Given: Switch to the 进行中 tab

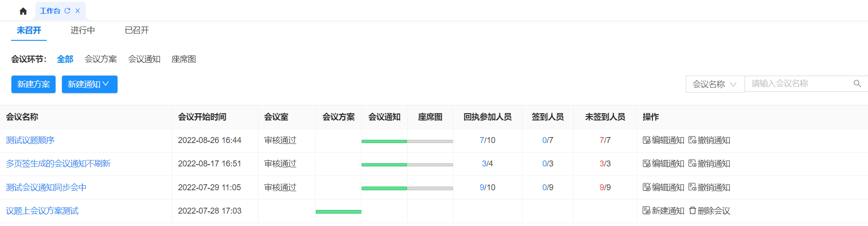Looking at the screenshot, I should click(x=83, y=30).
